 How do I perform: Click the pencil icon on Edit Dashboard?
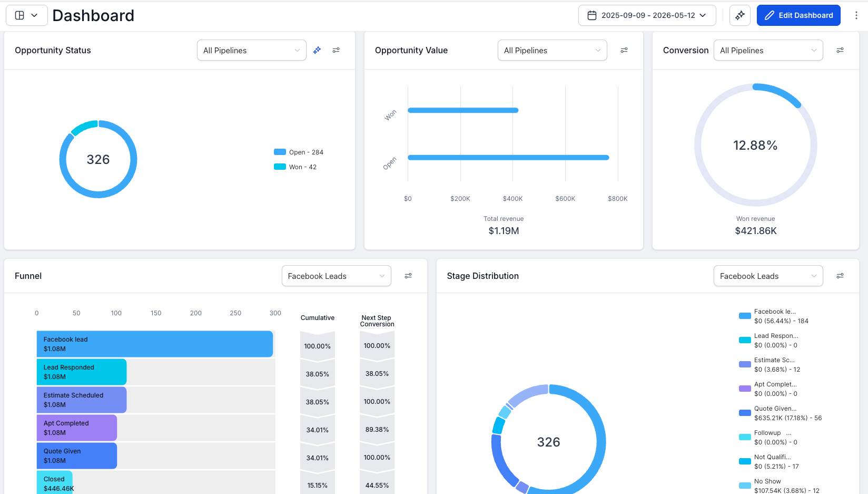point(770,15)
